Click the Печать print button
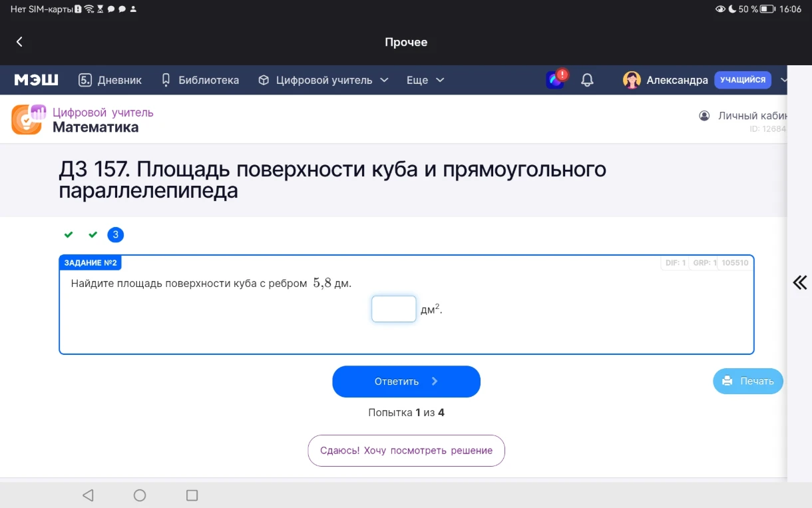Viewport: 812px width, 508px height. click(x=748, y=381)
